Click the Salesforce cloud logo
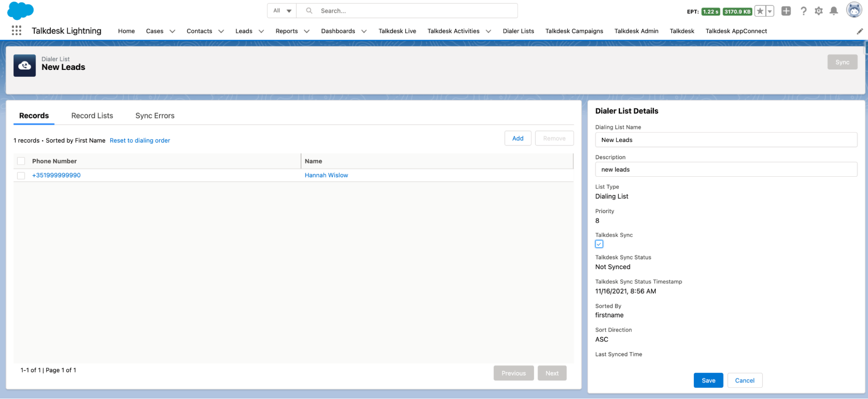Image resolution: width=868 pixels, height=399 pixels. pyautogui.click(x=20, y=10)
